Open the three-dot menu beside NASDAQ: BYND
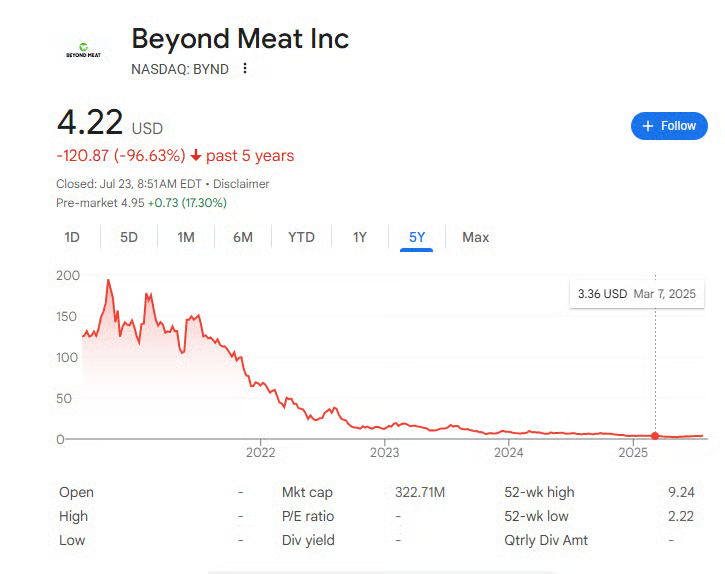The width and height of the screenshot is (725, 574). (x=245, y=68)
